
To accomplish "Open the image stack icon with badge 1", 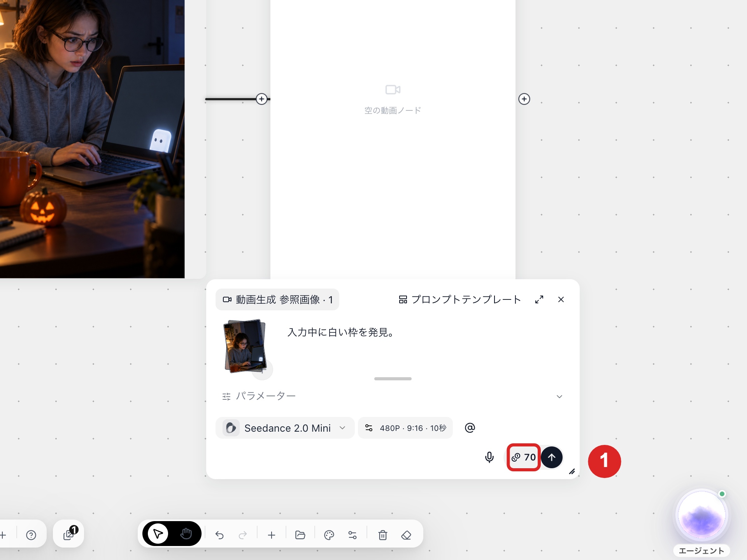I will (x=68, y=534).
